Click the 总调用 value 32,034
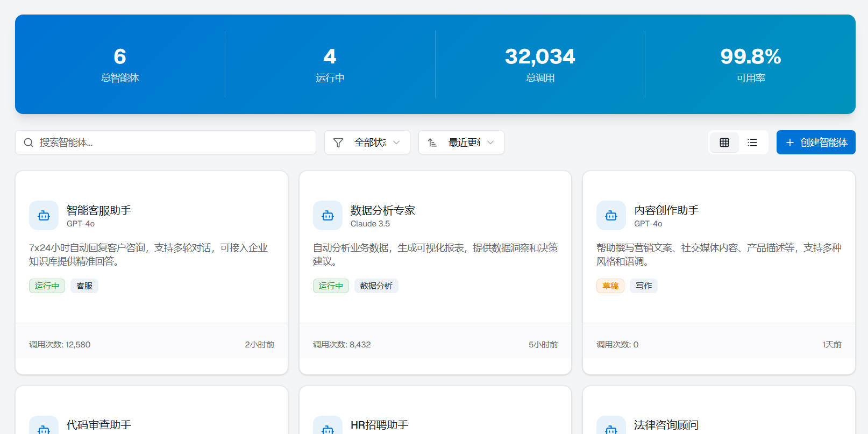This screenshot has width=868, height=434. pos(540,56)
